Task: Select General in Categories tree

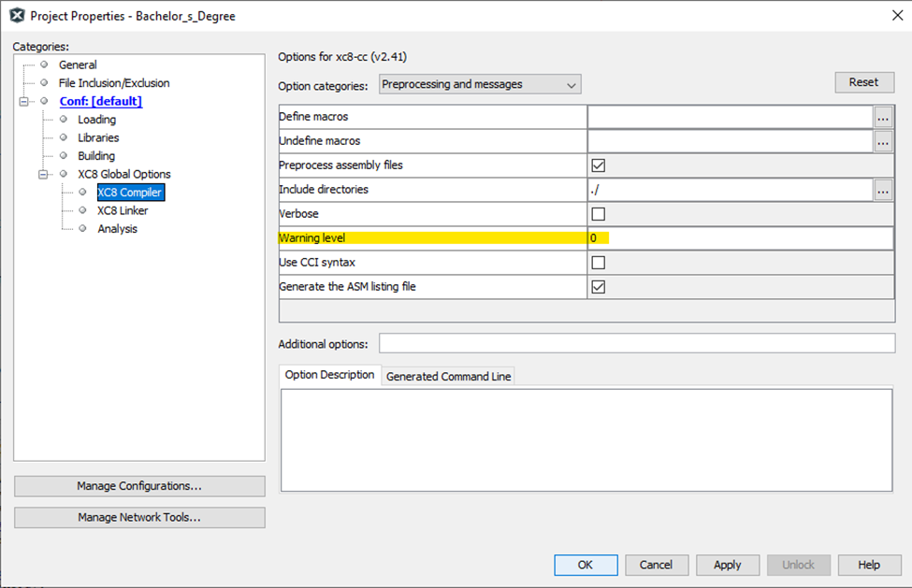Action: tap(78, 65)
